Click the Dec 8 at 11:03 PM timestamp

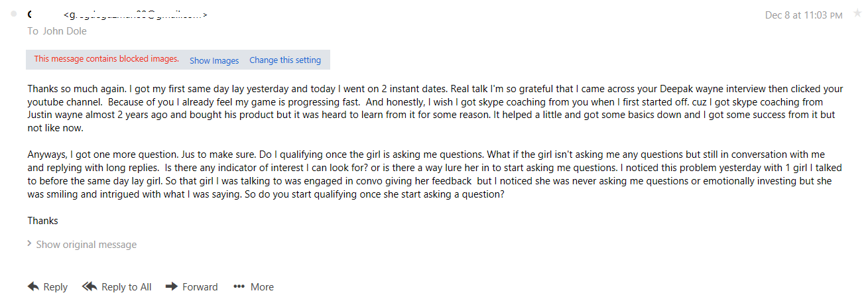click(804, 15)
